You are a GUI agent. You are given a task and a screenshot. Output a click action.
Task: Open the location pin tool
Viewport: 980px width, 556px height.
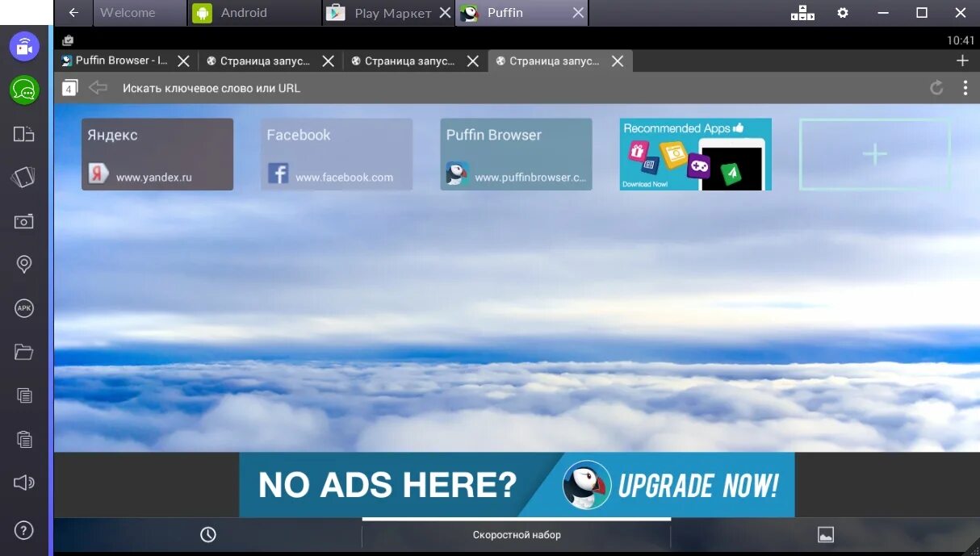coord(24,264)
